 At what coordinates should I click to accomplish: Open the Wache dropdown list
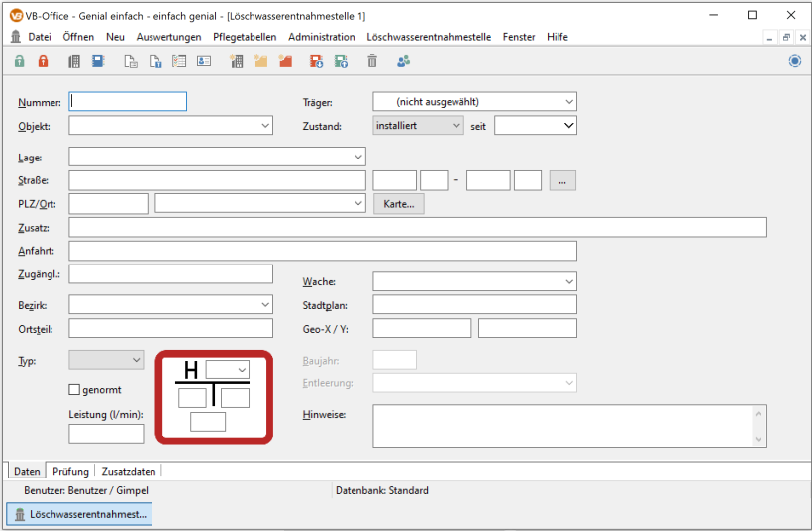tap(568, 282)
